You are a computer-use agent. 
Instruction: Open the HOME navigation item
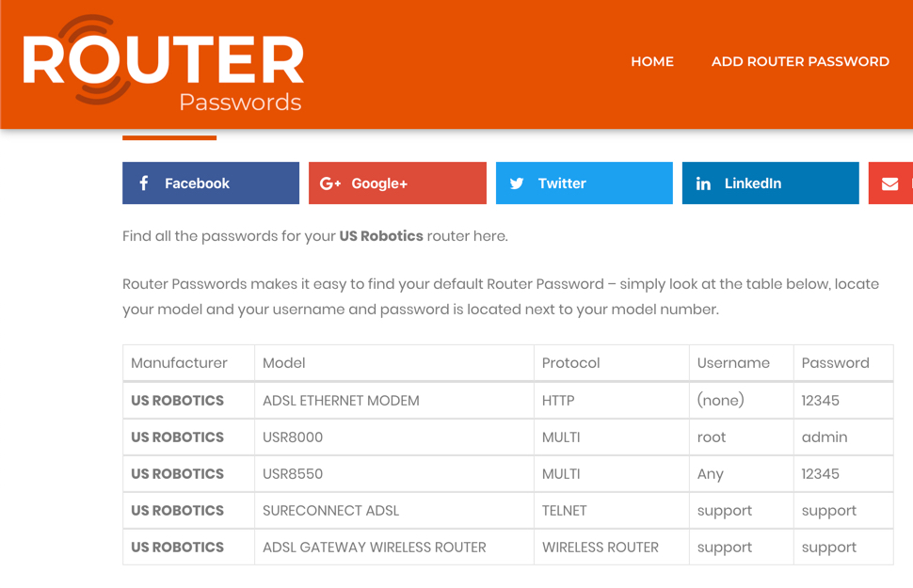coord(651,61)
